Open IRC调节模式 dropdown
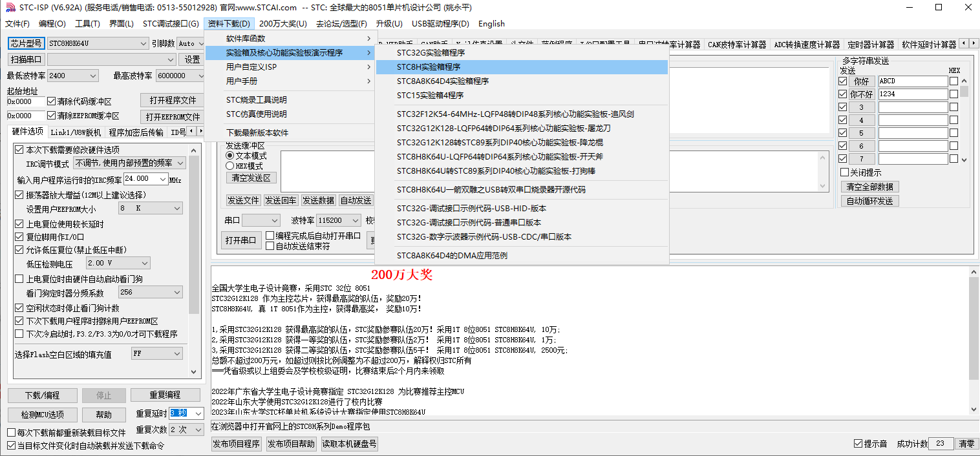 point(129,163)
